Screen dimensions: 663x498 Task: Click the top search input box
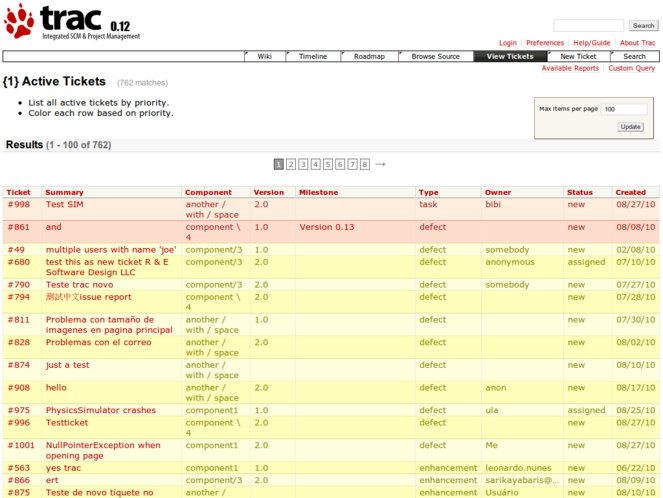[588, 26]
